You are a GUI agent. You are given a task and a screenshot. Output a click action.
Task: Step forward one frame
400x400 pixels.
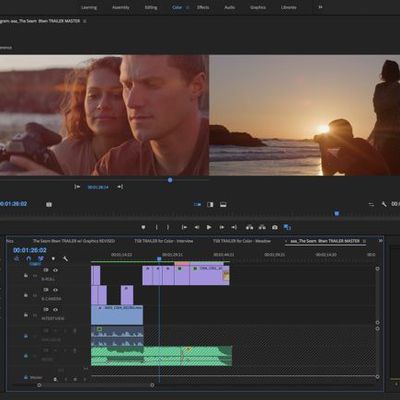[x=222, y=227]
